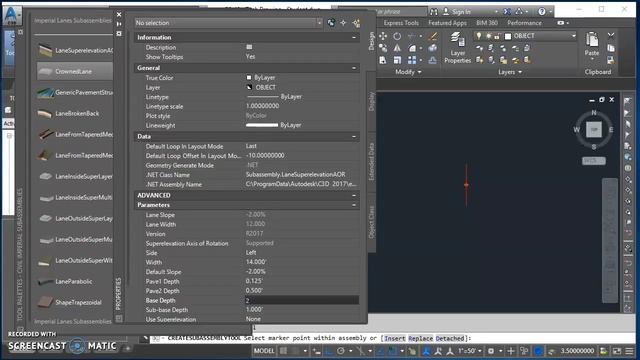Open the WCS dropdown below ViewCube
This screenshot has width=640, height=360.
(x=593, y=161)
